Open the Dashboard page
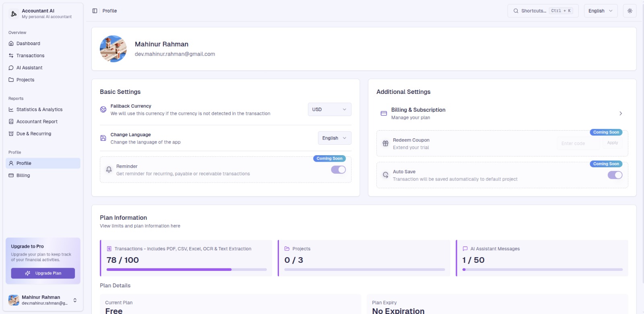The height and width of the screenshot is (314, 644). pyautogui.click(x=43, y=44)
